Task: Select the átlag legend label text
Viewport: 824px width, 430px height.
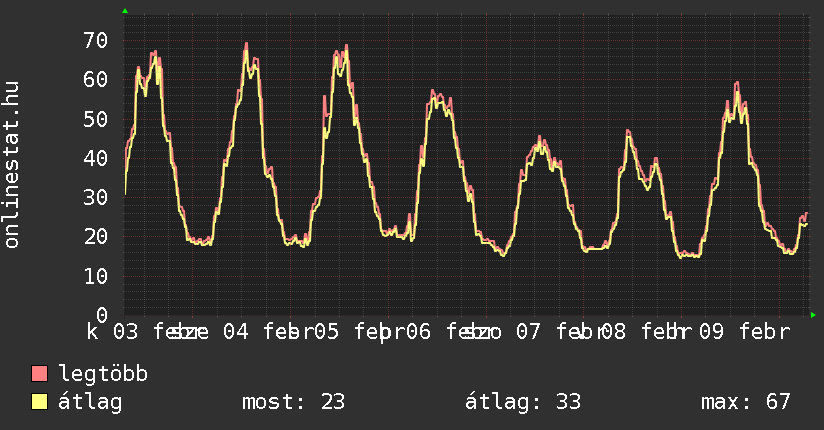Action: tap(90, 402)
